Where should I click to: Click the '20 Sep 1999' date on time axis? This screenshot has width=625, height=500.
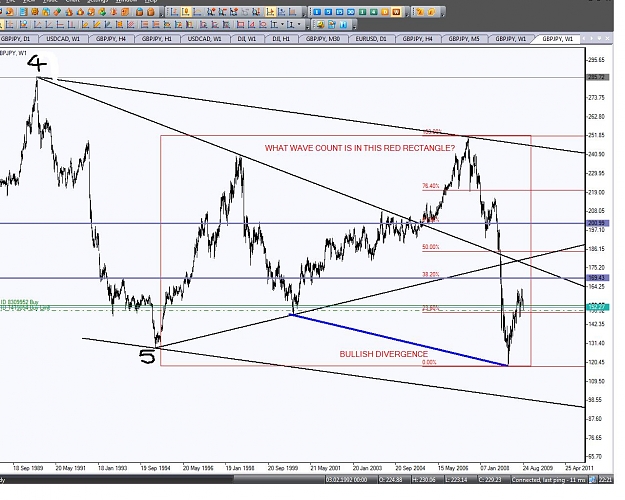pos(283,468)
